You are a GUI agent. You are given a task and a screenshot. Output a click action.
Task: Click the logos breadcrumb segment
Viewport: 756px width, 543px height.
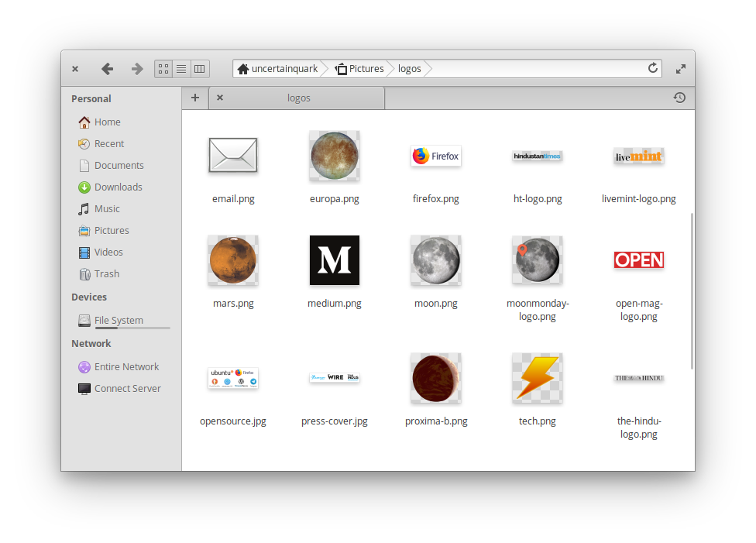pos(409,68)
